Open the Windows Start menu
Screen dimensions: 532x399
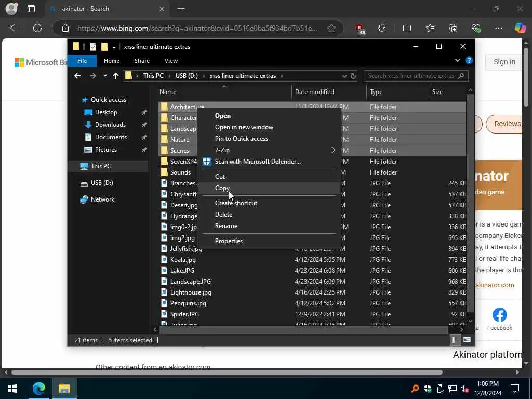click(12, 389)
